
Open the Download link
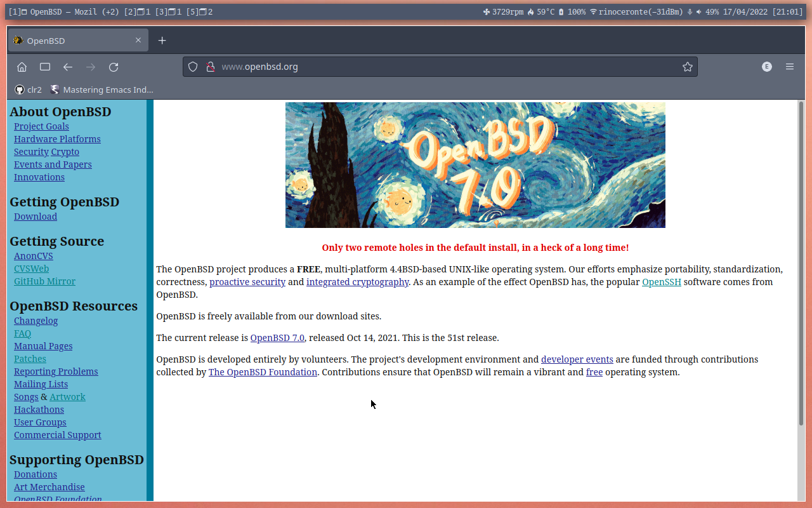[36, 217]
